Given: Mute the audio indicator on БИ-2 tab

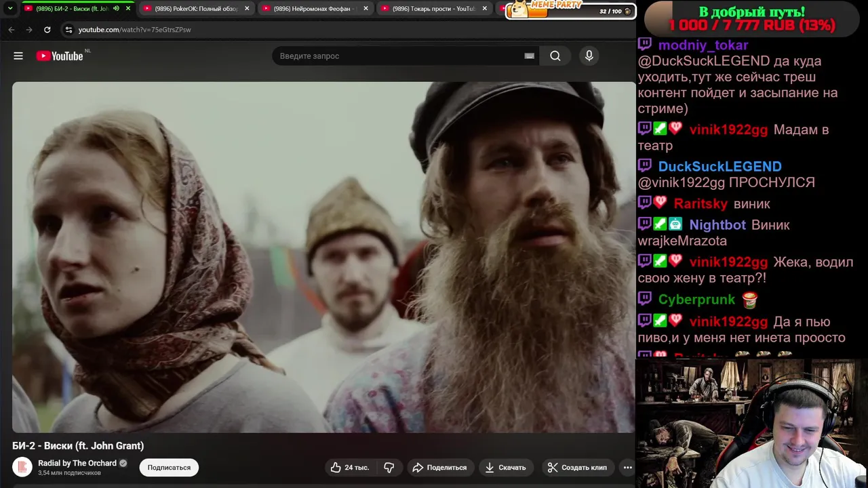Looking at the screenshot, I should [117, 9].
